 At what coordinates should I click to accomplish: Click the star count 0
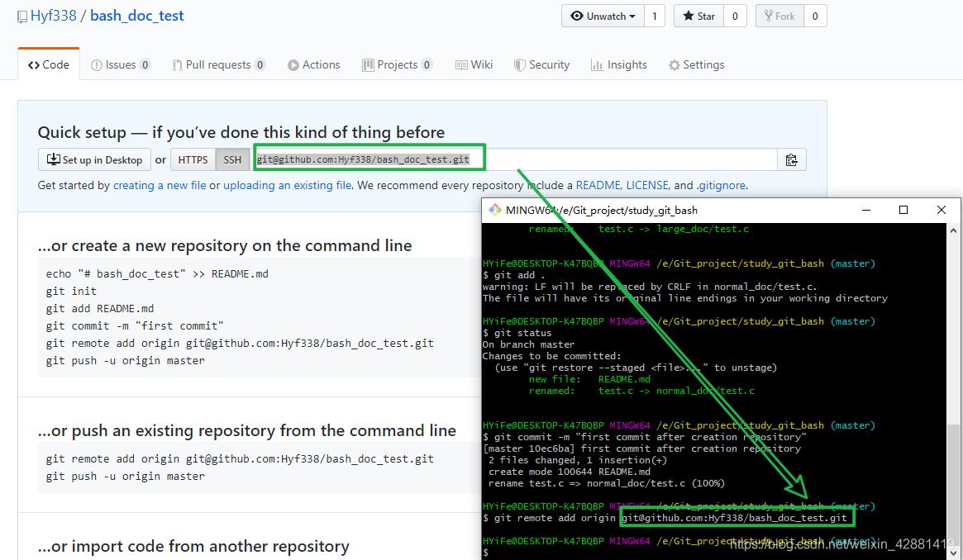click(735, 16)
